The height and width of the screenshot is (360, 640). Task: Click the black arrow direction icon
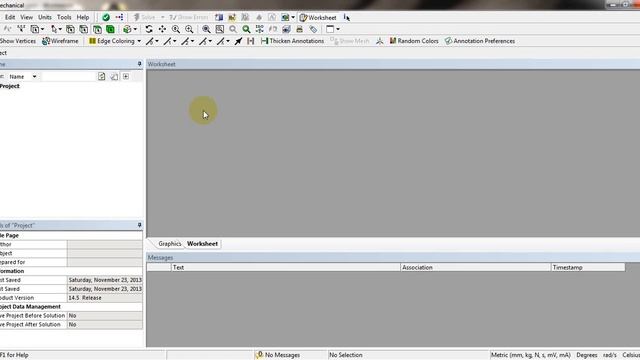tap(238, 41)
